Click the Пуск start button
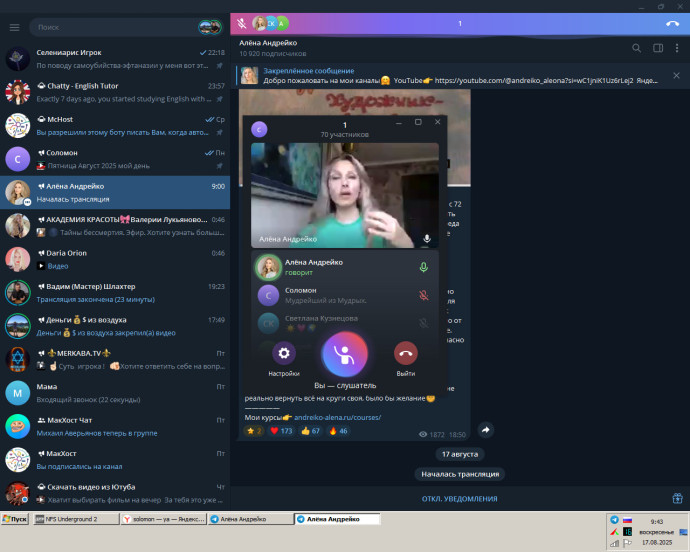 tap(15, 519)
